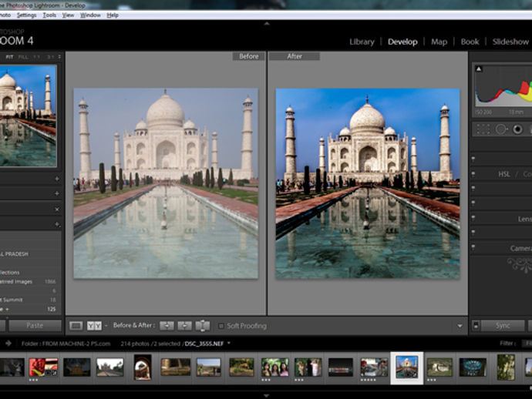Swap Before and After settings icon
This screenshot has height=399, width=532.
click(x=203, y=326)
